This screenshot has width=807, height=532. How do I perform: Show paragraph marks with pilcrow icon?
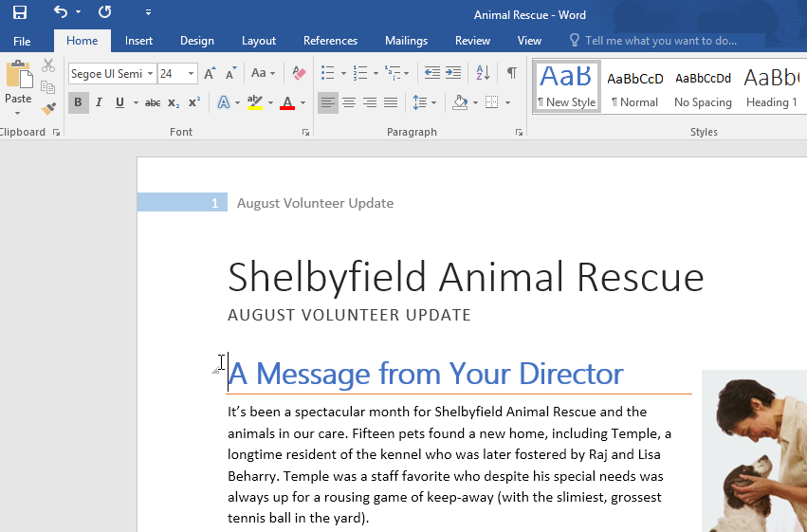(511, 73)
